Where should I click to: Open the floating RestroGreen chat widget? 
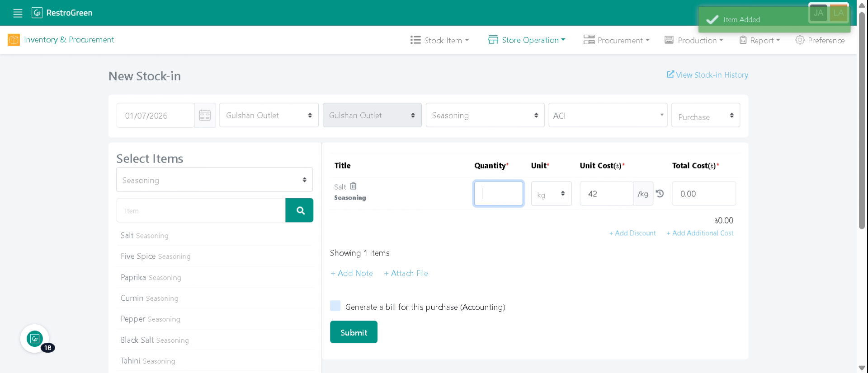[x=35, y=339]
